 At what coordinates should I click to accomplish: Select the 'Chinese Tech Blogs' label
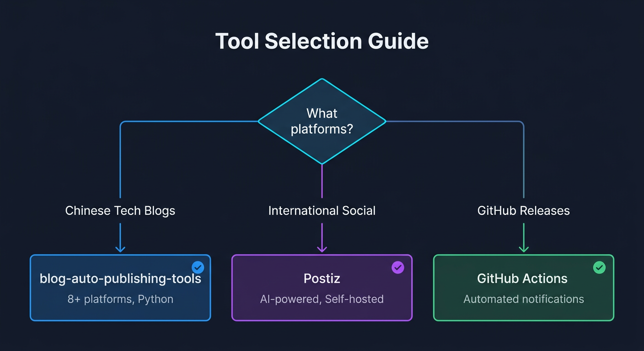click(120, 211)
